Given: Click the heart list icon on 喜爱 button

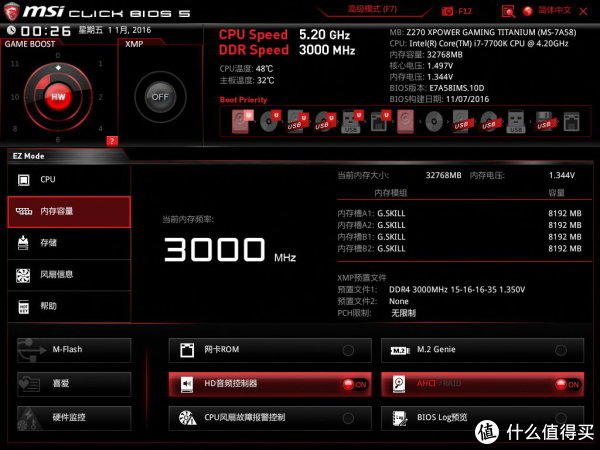Looking at the screenshot, I should pyautogui.click(x=30, y=384).
